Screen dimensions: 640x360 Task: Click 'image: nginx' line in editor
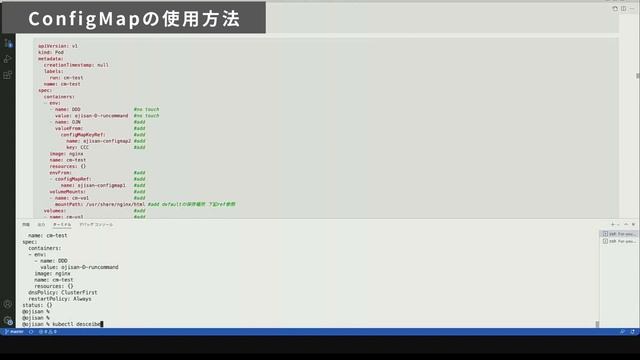pyautogui.click(x=67, y=153)
